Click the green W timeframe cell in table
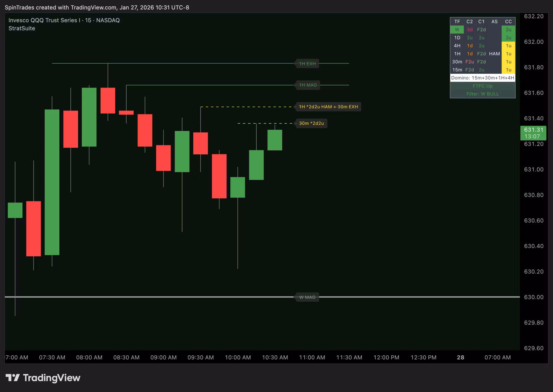 pyautogui.click(x=457, y=30)
